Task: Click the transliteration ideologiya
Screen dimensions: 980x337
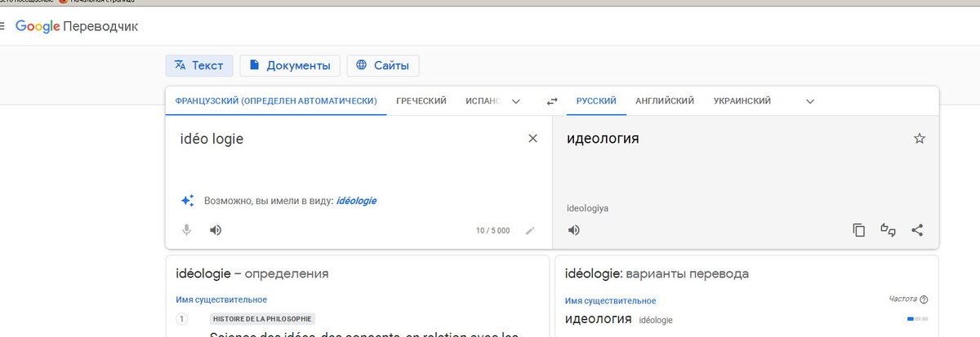Action: (x=587, y=209)
